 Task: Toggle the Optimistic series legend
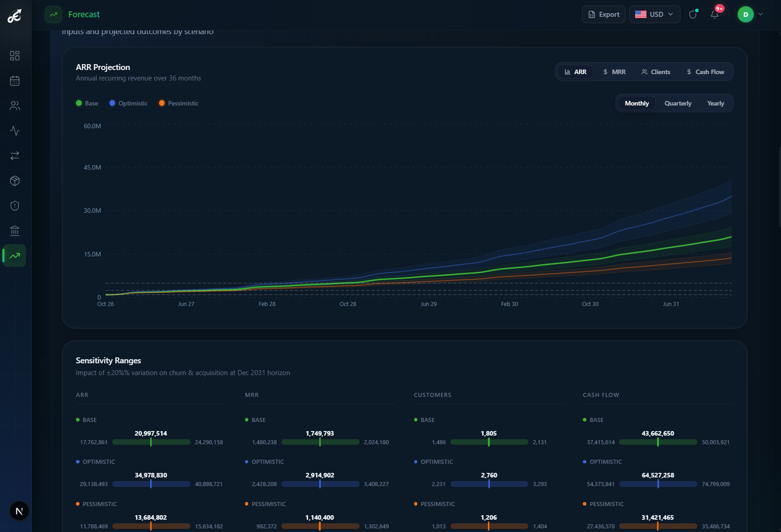pos(129,103)
